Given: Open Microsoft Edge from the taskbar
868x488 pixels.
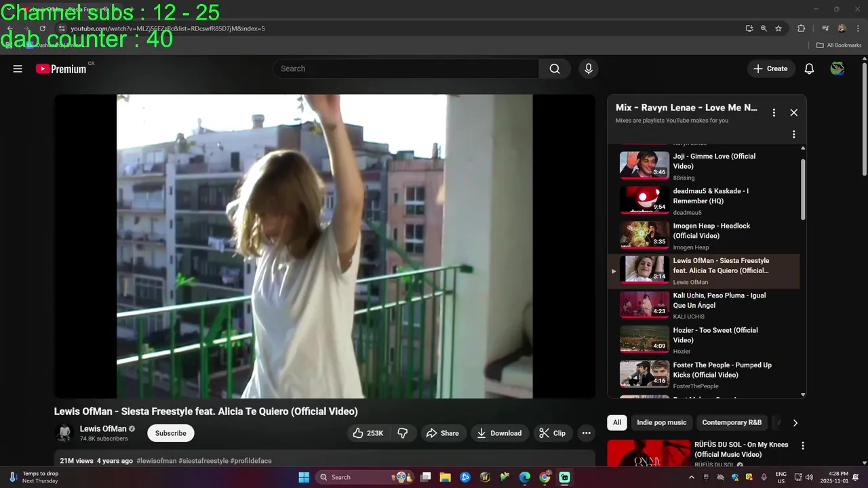Looking at the screenshot, I should click(525, 477).
